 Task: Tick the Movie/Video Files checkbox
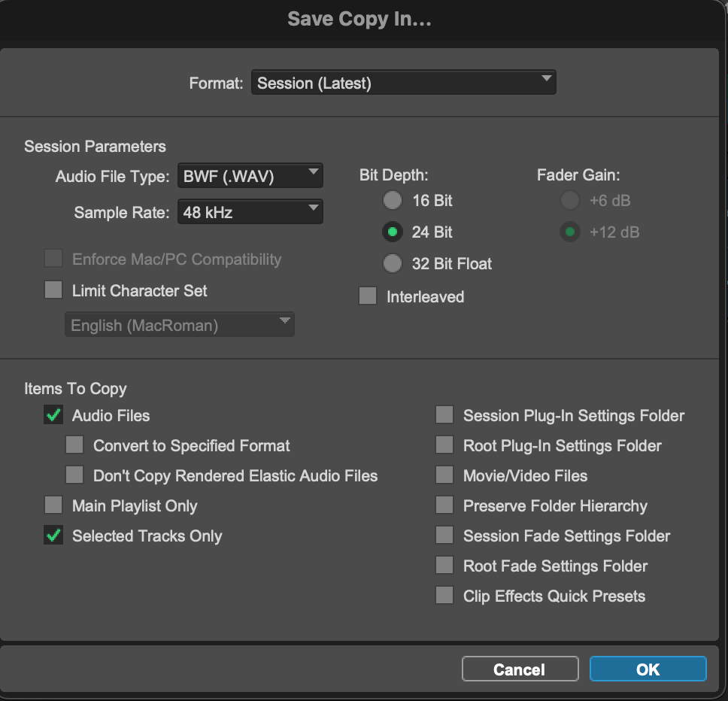point(444,475)
